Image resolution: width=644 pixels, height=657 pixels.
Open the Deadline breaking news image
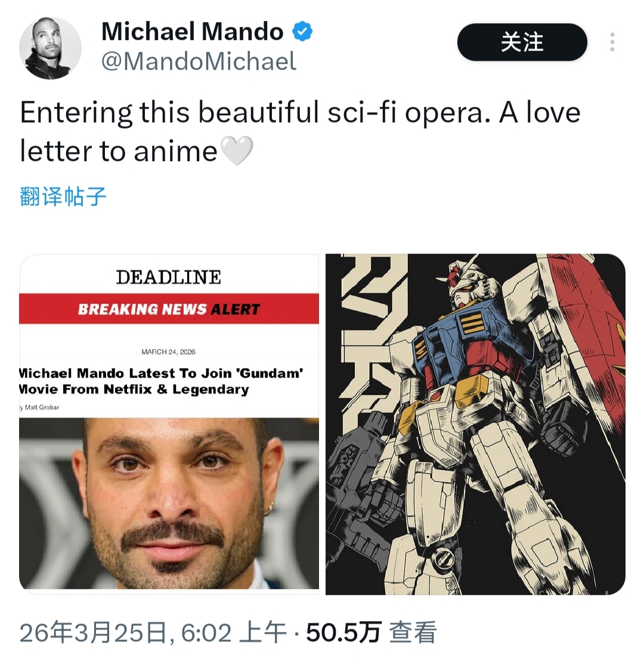tap(169, 424)
